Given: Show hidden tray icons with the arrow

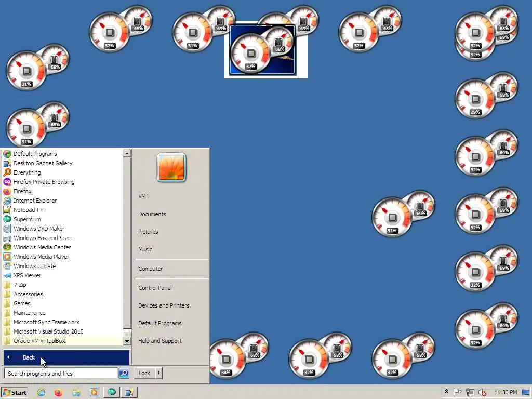Looking at the screenshot, I should point(446,392).
